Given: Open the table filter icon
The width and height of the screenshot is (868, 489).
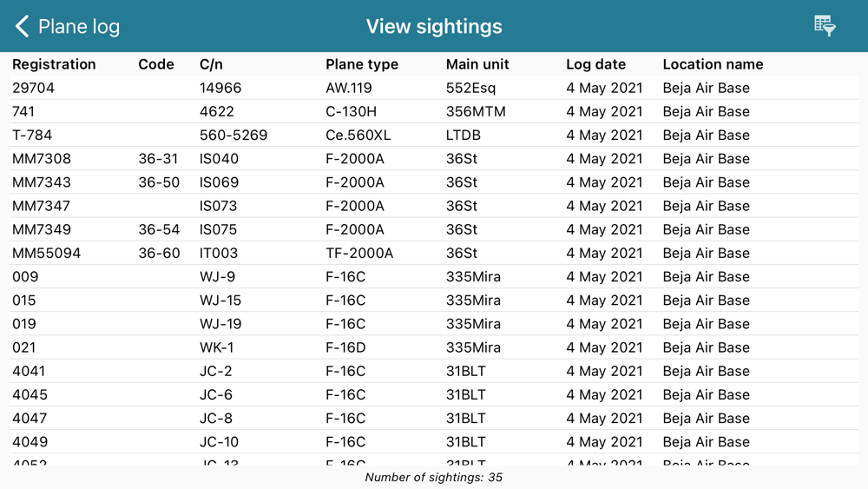Looking at the screenshot, I should tap(825, 26).
